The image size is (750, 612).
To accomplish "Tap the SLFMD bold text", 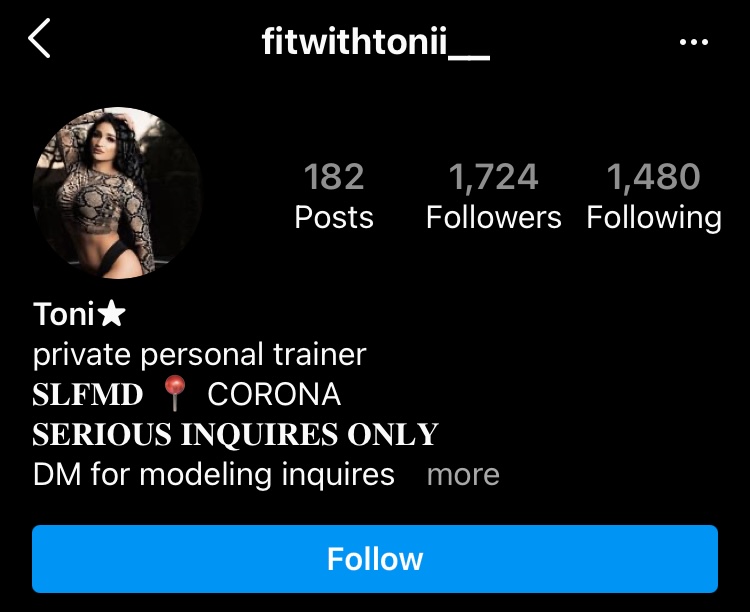I will tap(88, 395).
